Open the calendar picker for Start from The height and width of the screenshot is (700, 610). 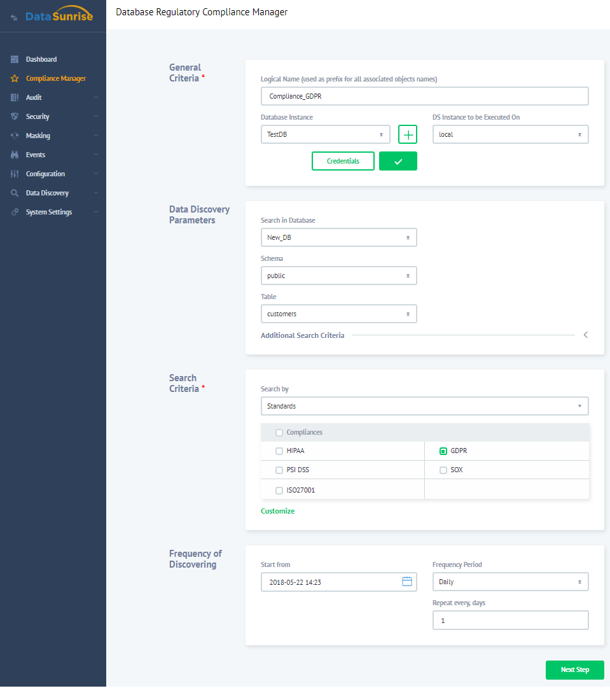(x=407, y=582)
